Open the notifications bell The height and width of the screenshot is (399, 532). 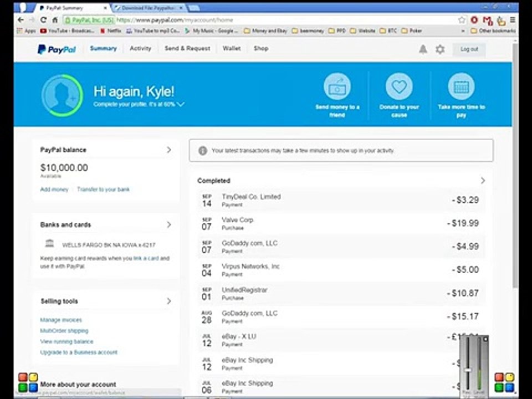click(x=423, y=49)
